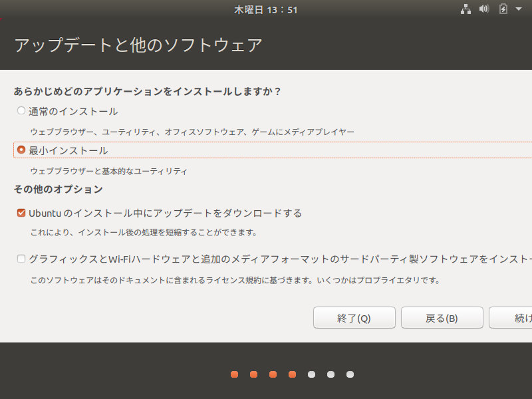Select 通常のインストール radio button
Viewport: 532px width, 399px height.
point(21,110)
